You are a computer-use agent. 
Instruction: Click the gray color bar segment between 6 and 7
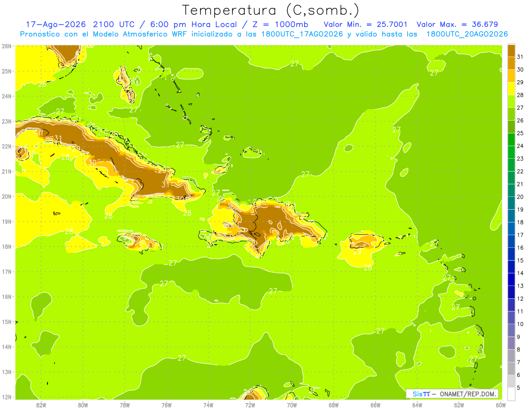click(x=511, y=368)
